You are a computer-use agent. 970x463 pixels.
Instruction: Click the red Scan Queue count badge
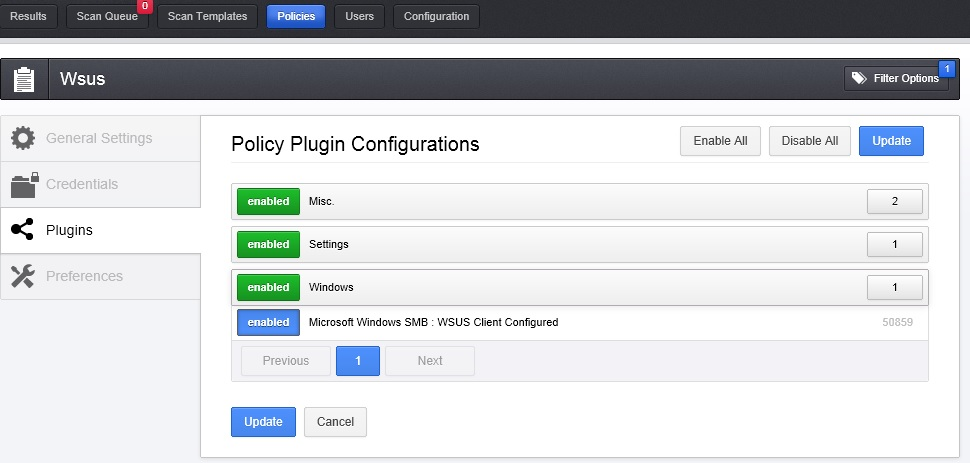coord(144,6)
